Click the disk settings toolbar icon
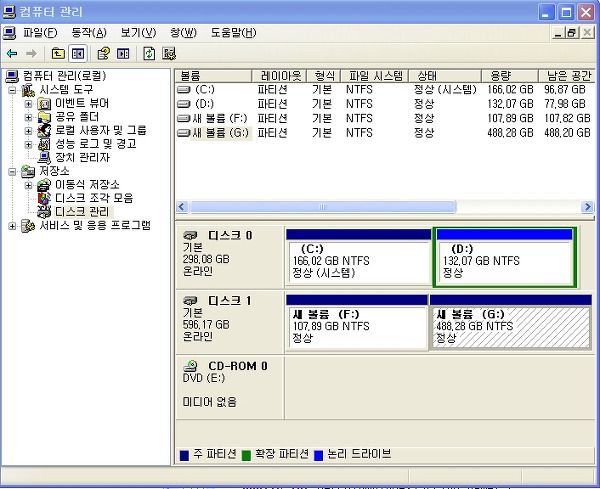The image size is (600, 489). point(169,54)
